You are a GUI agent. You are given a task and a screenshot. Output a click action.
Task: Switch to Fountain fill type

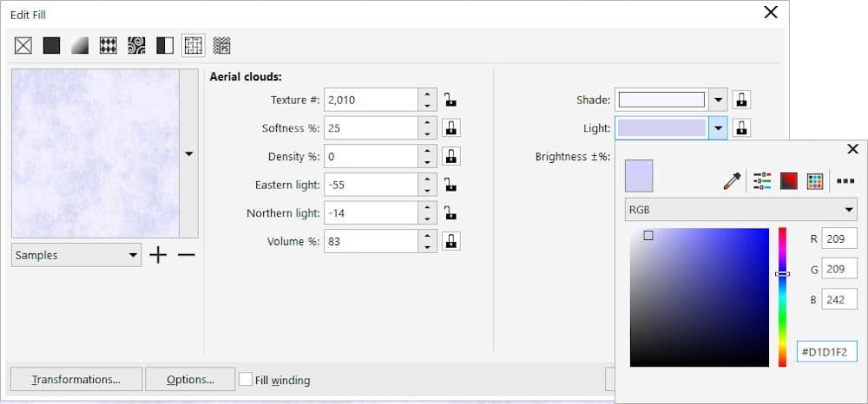80,45
